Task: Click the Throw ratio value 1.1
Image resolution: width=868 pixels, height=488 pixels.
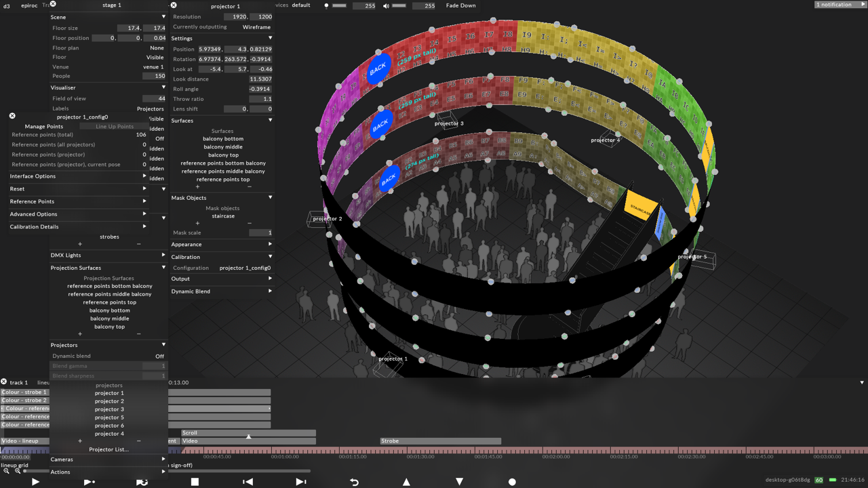Action: click(x=260, y=99)
